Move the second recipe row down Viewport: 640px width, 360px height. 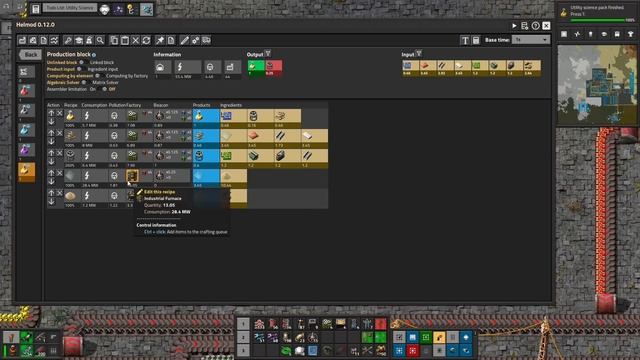pyautogui.click(x=51, y=141)
